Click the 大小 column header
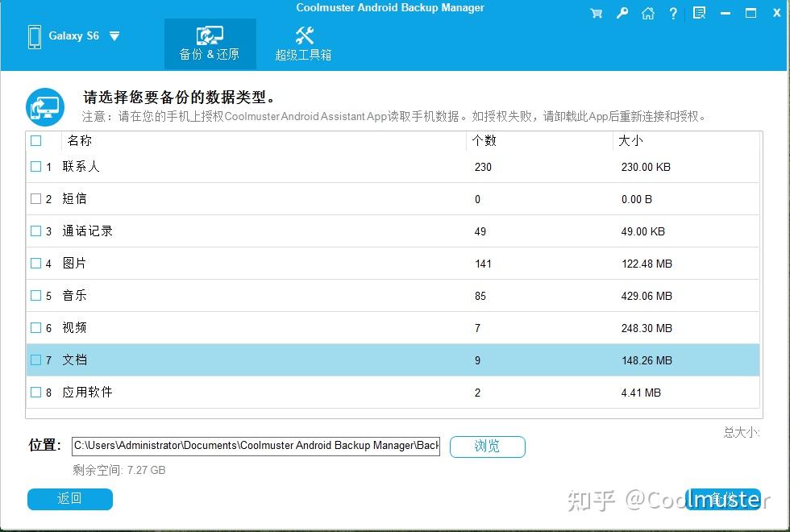Viewport: 790px width, 532px height. coord(630,140)
